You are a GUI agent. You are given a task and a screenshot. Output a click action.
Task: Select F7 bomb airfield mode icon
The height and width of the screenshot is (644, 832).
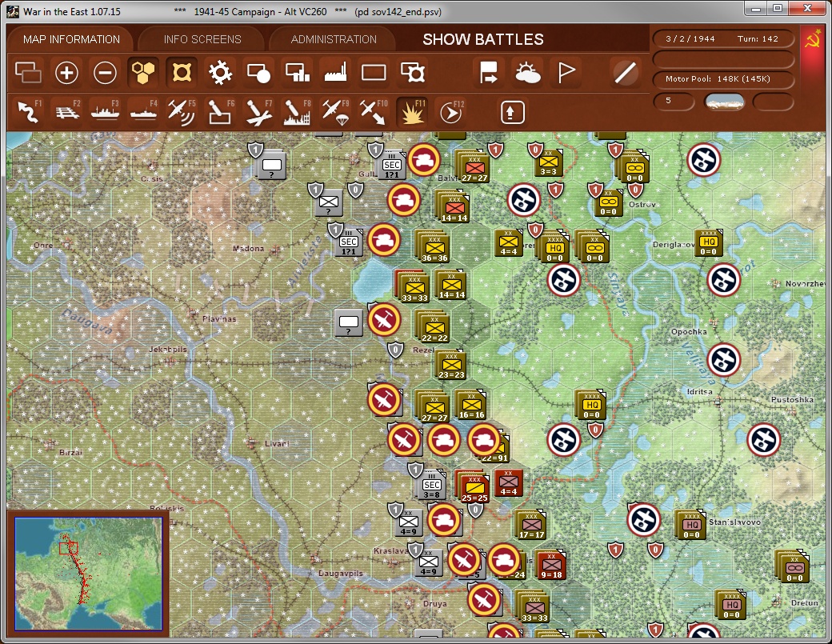click(259, 112)
